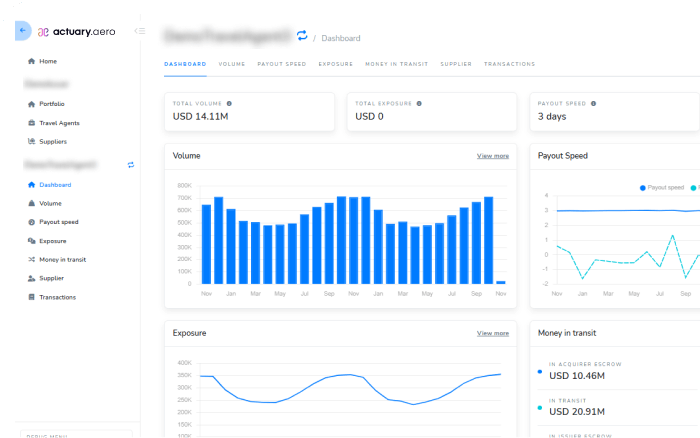Click the USD 14.11M total volume value
Viewport: 700px width, 438px height.
pos(200,117)
